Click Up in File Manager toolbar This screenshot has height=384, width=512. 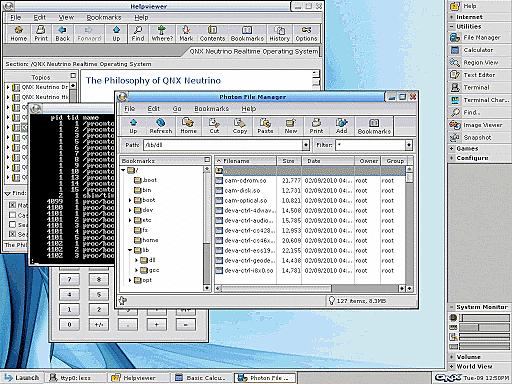pos(133,126)
